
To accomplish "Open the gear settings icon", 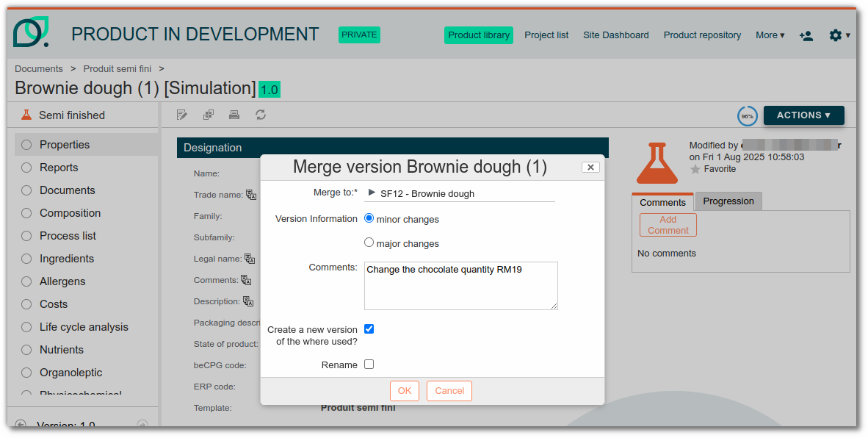I will pos(835,35).
